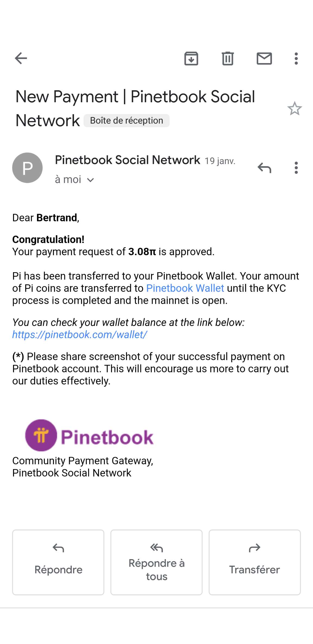The width and height of the screenshot is (313, 644).
Task: Open the pinetbook.com/wallet URL link
Action: (80, 335)
